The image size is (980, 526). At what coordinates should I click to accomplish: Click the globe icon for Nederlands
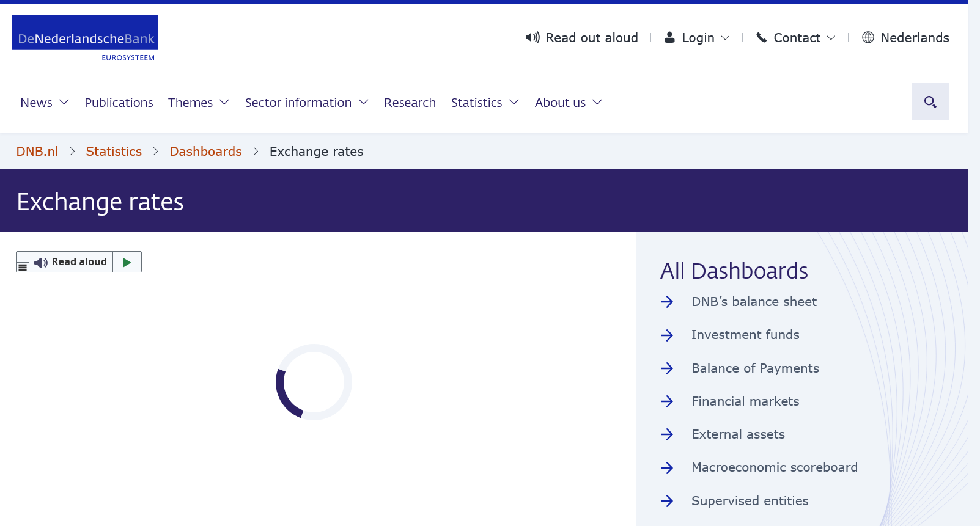point(868,38)
